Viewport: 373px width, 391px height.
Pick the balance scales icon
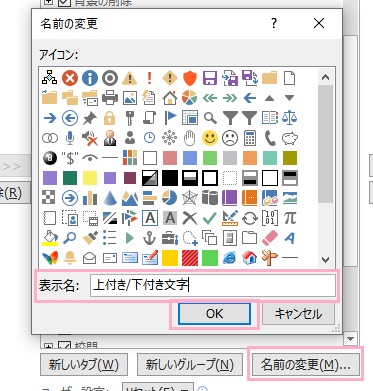(x=289, y=118)
